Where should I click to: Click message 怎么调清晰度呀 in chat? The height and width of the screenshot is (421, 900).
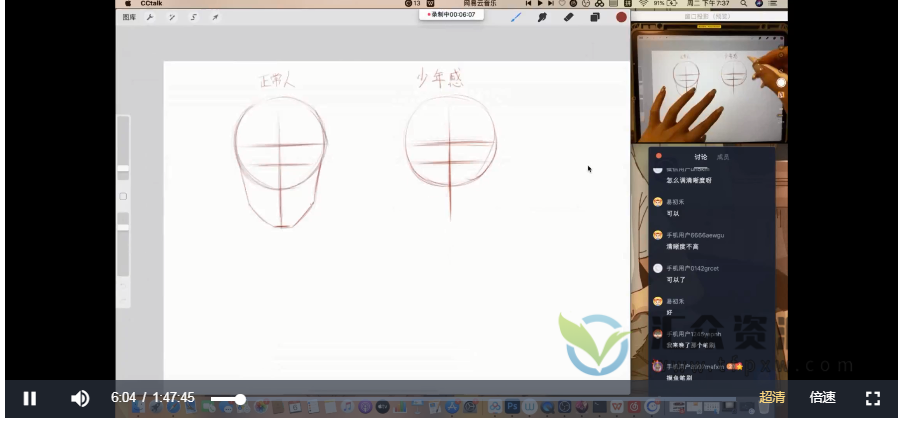pos(689,180)
